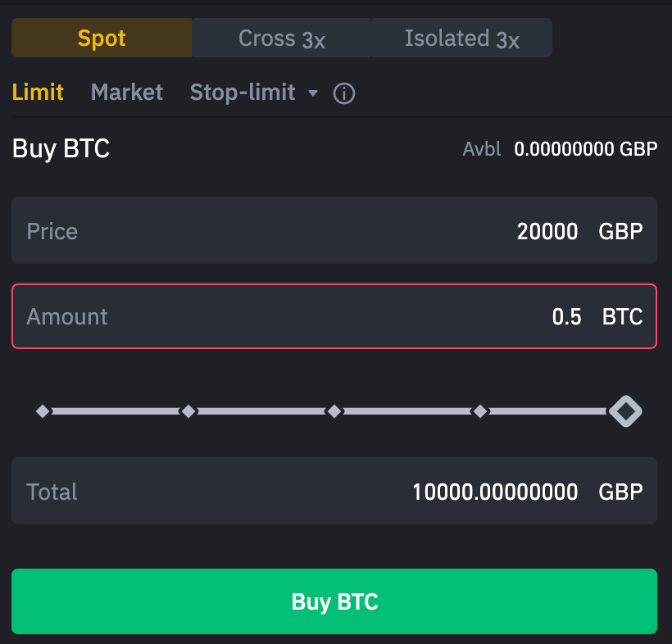The image size is (672, 644).
Task: Click the Buy BTC heading text
Action: 61,149
